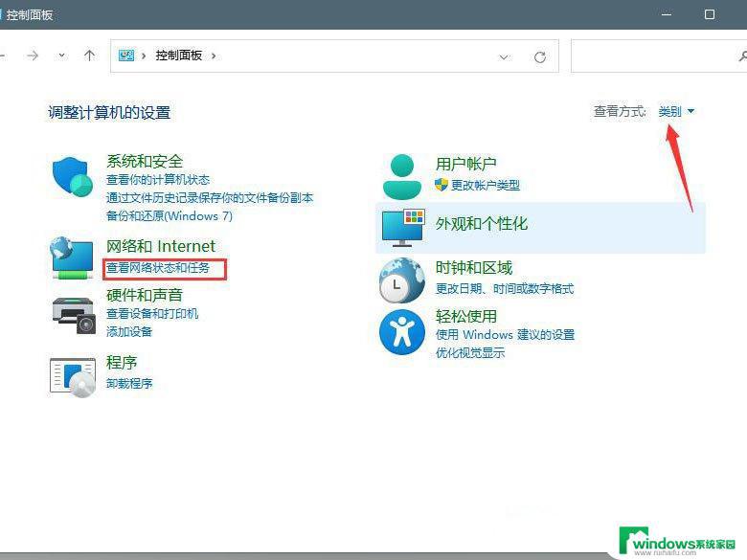Click the search magnifier icon
This screenshot has width=747, height=560.
(x=742, y=56)
